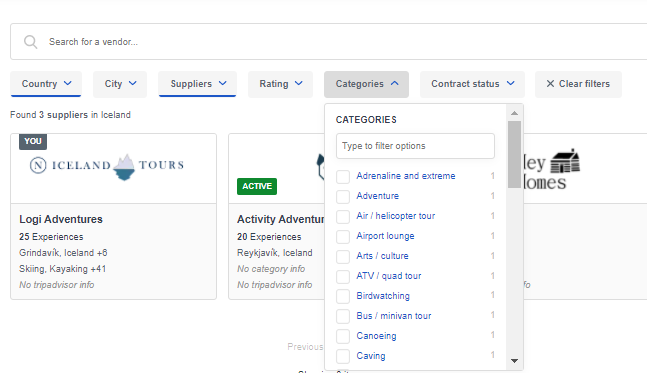
Task: Click the scrollbar down arrow in Categories list
Action: click(x=514, y=361)
